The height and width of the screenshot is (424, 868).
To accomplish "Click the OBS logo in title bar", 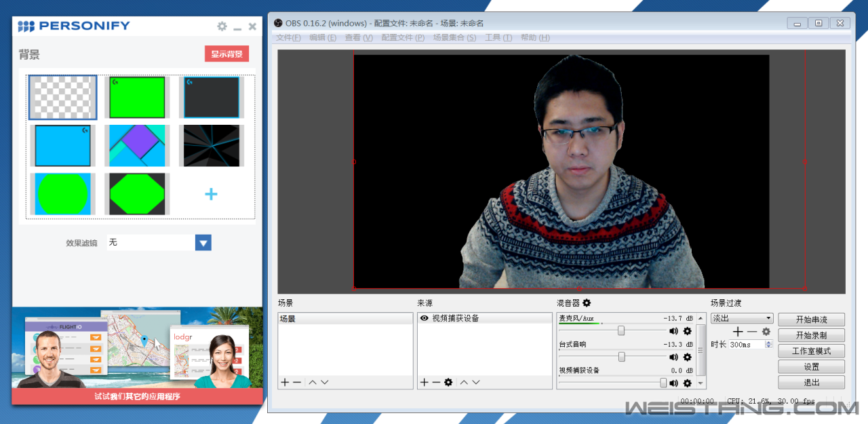I will [x=278, y=23].
